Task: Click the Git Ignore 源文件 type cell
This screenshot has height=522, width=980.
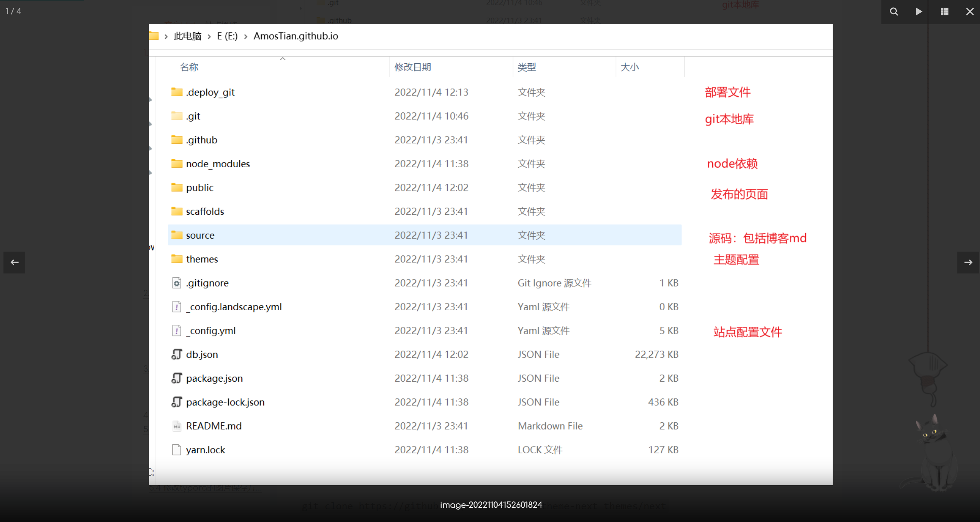Action: [554, 283]
